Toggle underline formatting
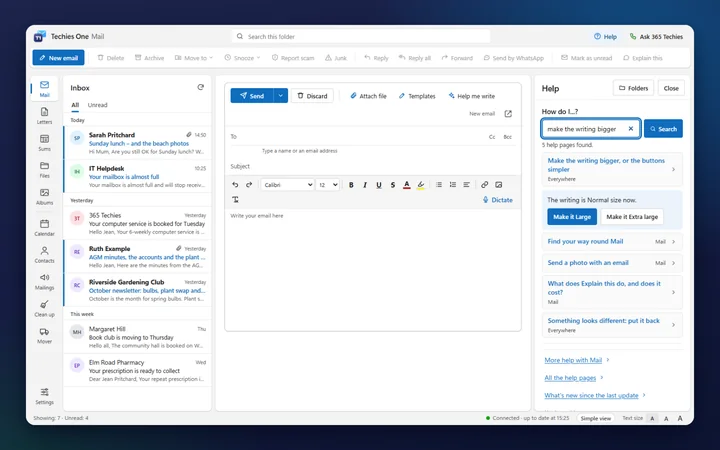The width and height of the screenshot is (720, 450). click(x=379, y=185)
